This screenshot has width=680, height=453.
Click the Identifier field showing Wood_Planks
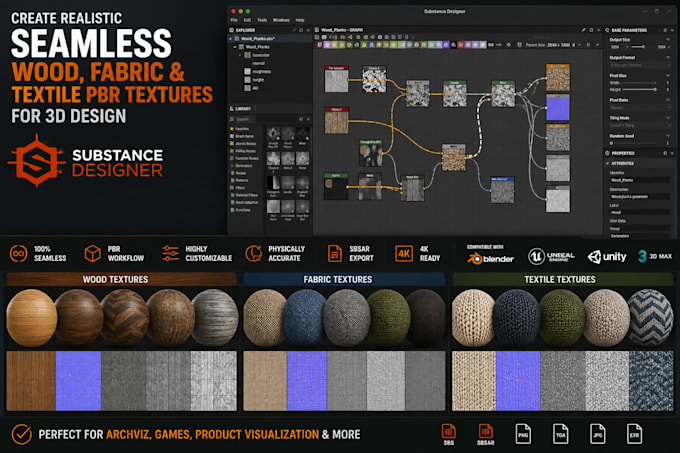[x=640, y=180]
